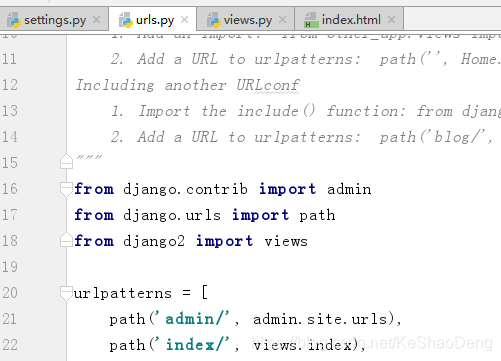Click the 'admin/' string on line 21
Screen dimensions: 501x361
tap(194, 319)
